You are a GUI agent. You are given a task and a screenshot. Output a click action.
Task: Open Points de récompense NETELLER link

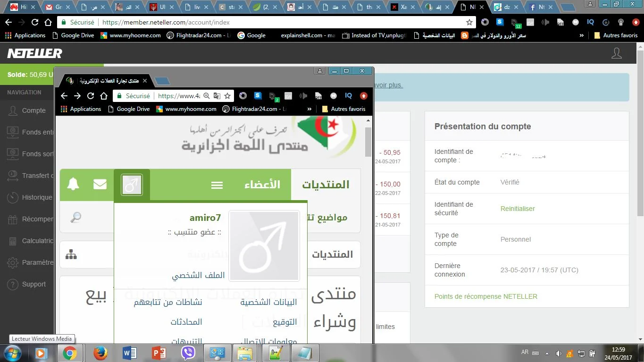click(x=485, y=296)
